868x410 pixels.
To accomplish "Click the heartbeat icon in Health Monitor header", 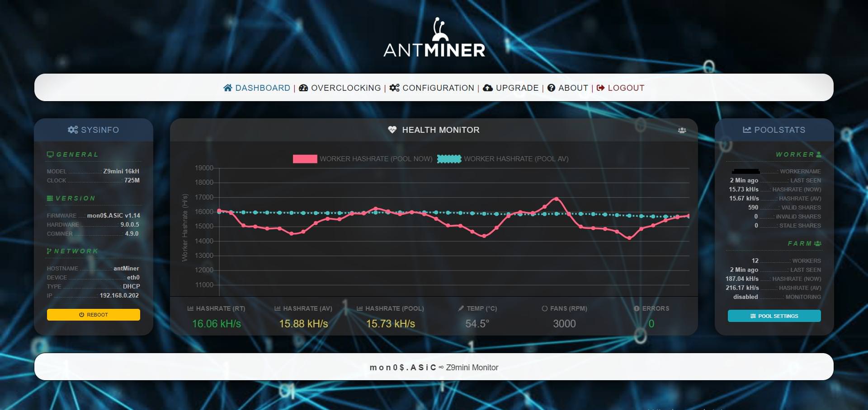I will point(392,130).
